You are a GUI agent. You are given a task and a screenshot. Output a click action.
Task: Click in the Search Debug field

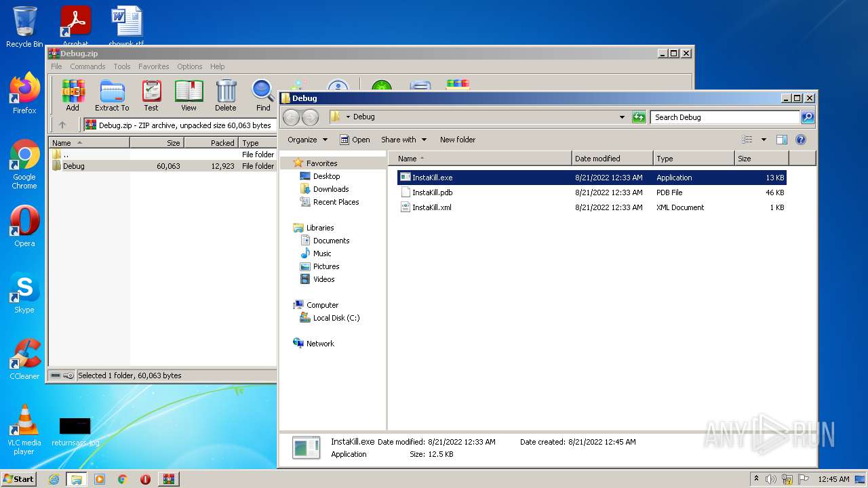[724, 117]
